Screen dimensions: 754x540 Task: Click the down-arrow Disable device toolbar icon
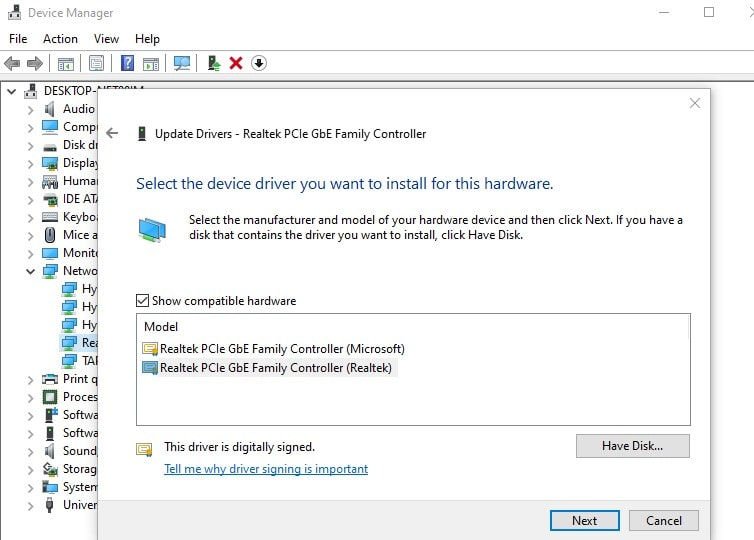259,63
